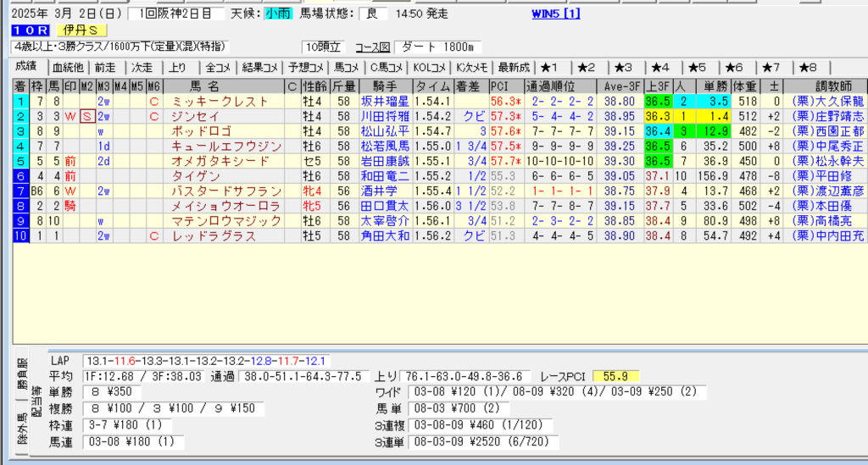868x465 pixels.
Task: Sort by the 斤量 column header
Action: coord(343,86)
